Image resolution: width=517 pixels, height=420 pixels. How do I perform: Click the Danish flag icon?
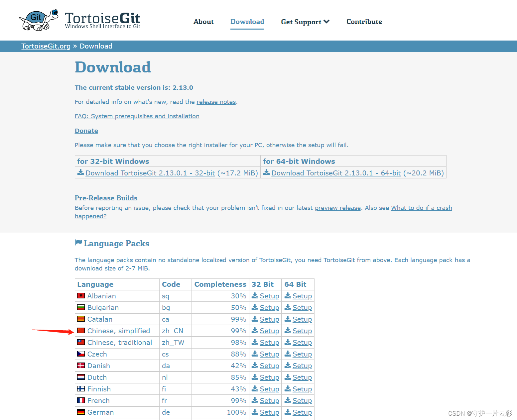point(81,365)
